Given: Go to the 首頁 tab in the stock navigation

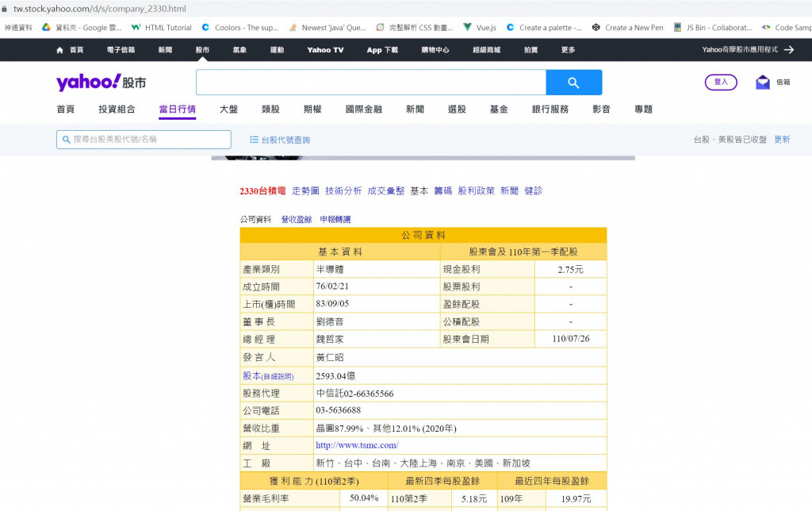Looking at the screenshot, I should pos(66,109).
